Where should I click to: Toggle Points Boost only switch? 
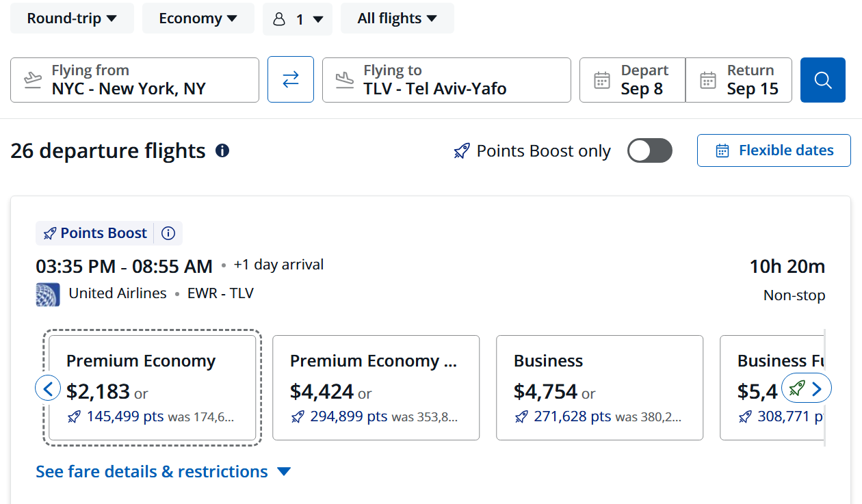point(650,150)
